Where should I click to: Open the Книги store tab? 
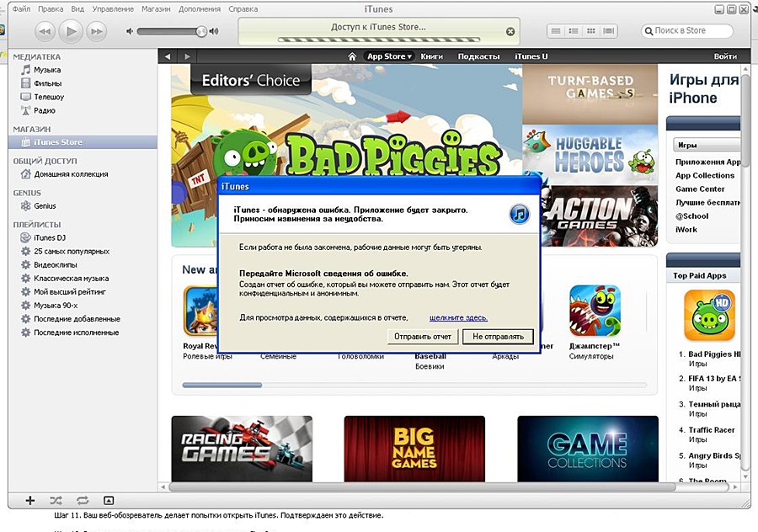[x=432, y=56]
